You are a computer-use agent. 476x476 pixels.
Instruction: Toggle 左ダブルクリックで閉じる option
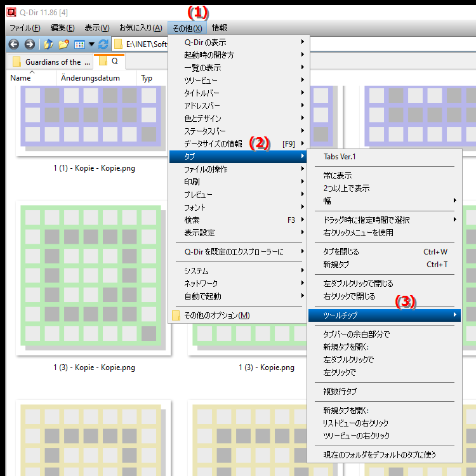[x=385, y=284]
